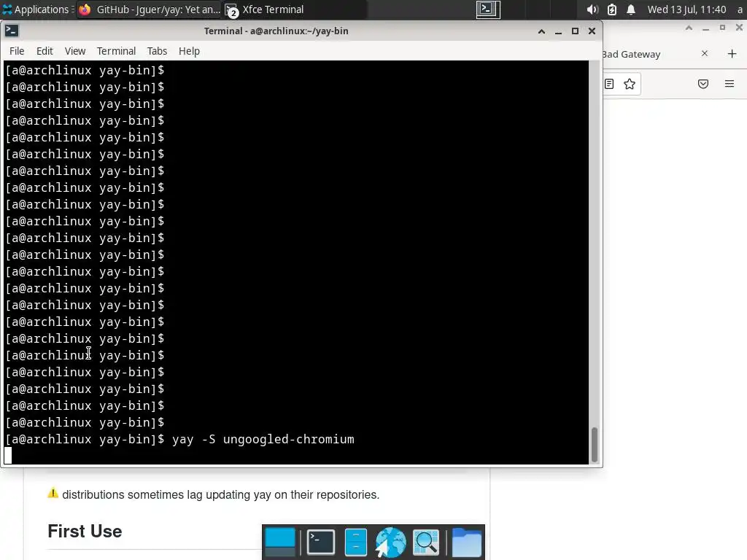Select the Bad Gateway tab in Firefox

[657, 54]
